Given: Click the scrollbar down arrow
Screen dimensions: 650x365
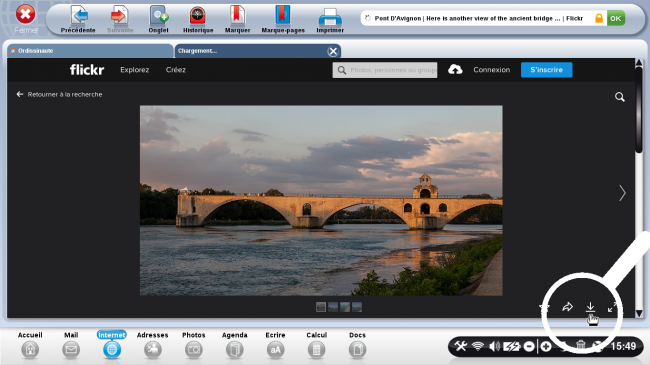Looking at the screenshot, I should click(639, 314).
